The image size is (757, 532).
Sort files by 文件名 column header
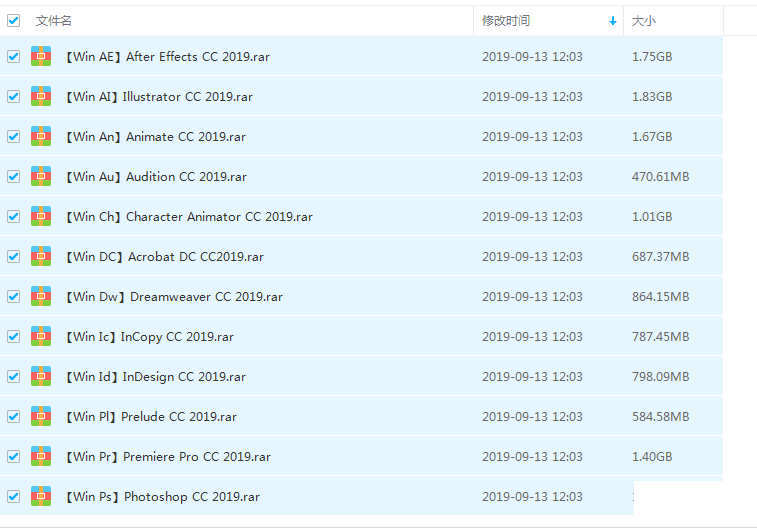54,21
